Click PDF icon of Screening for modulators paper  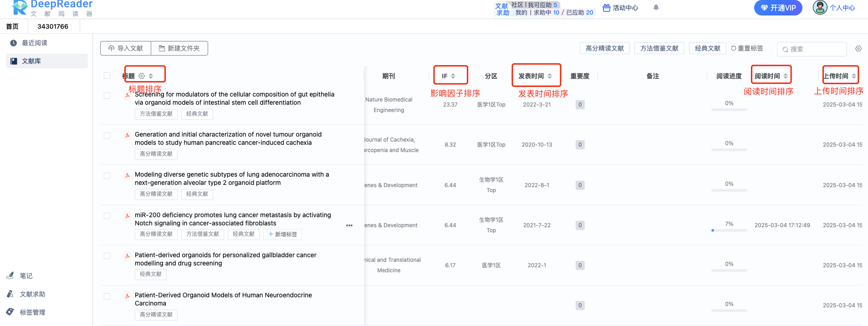127,95
